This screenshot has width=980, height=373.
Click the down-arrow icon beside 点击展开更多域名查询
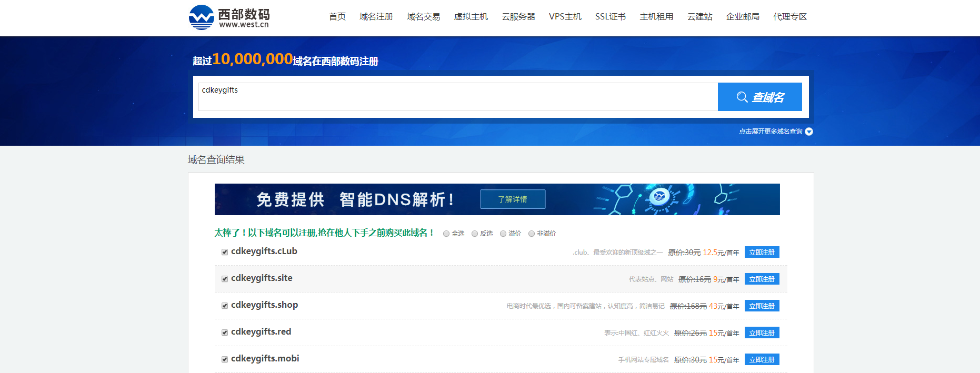[x=809, y=132]
